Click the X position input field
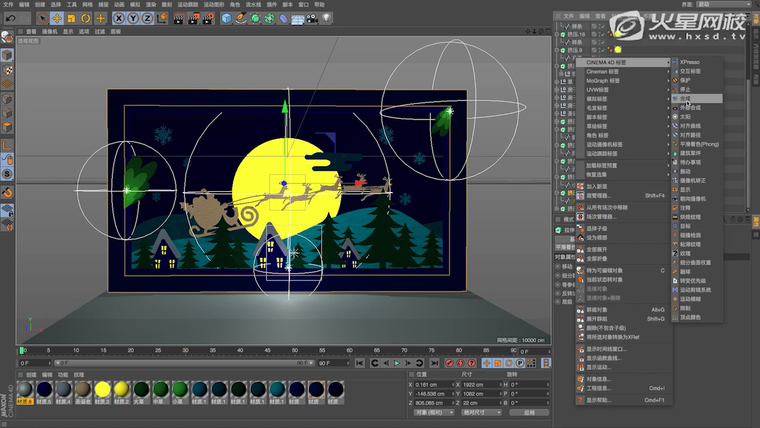The width and height of the screenshot is (760, 428). point(432,383)
